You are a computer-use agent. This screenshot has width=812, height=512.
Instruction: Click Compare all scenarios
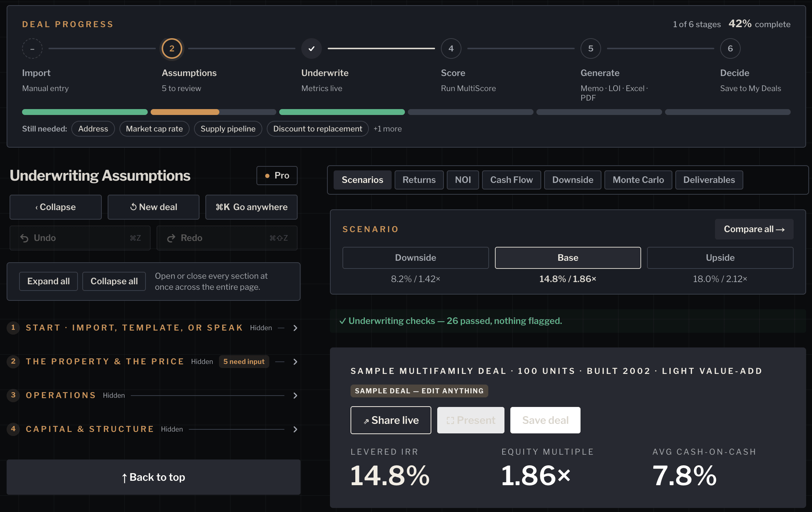point(754,229)
